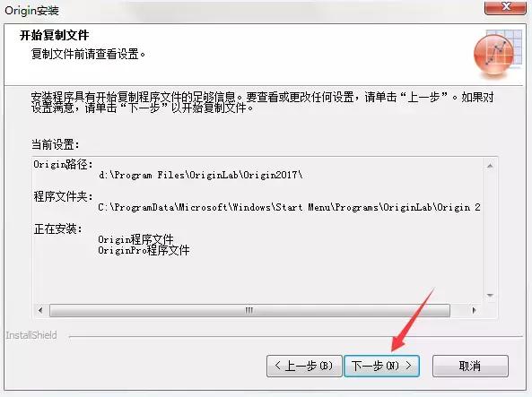532x397 pixels.
Task: Click the horizontal scrollbar left arrow
Action: pos(40,310)
